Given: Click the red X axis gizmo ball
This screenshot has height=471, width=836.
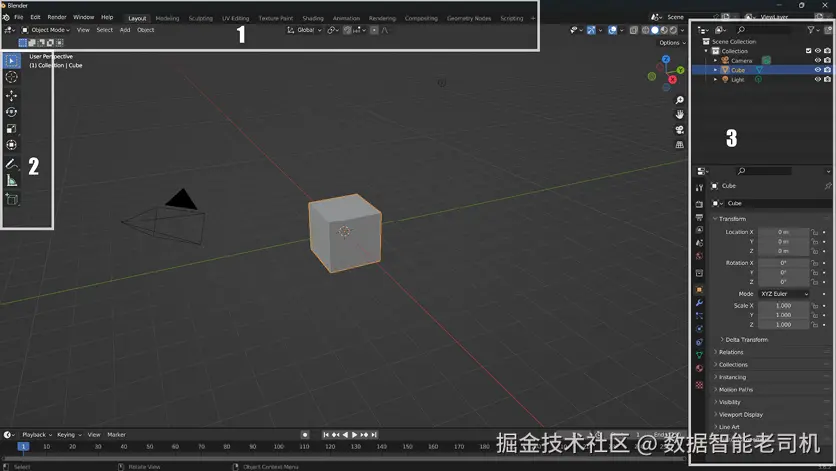Looking at the screenshot, I should tap(672, 79).
